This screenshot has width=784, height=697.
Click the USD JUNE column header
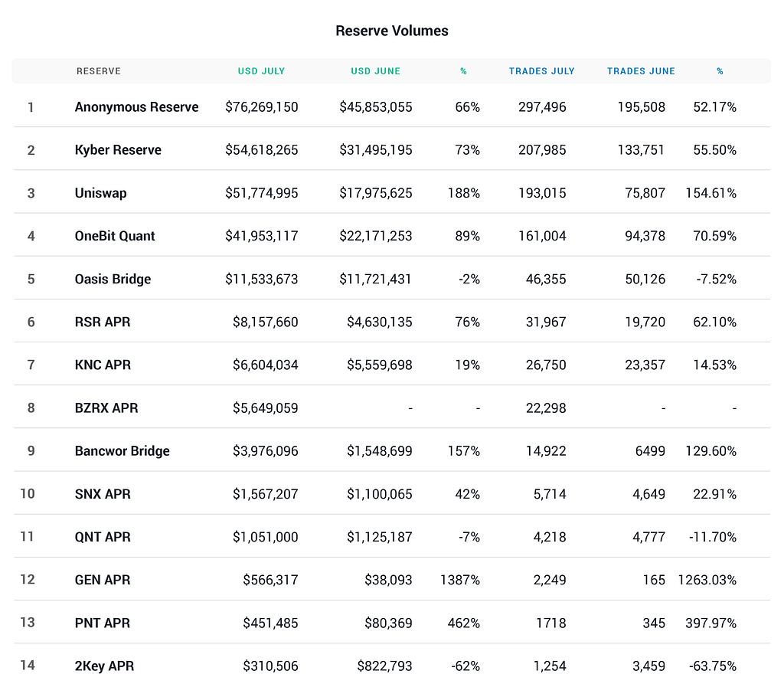[375, 71]
